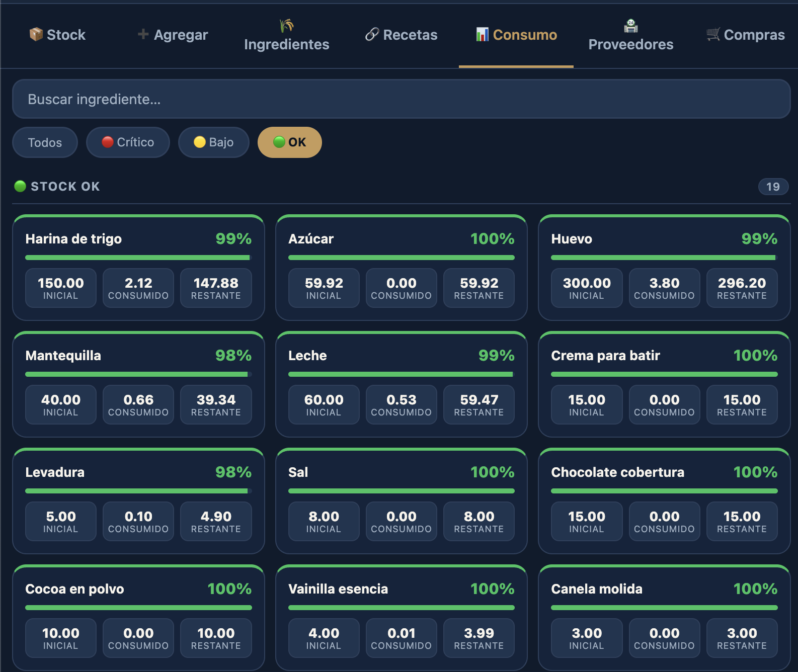Click the yellow Bajo dot icon
798x672 pixels.
click(x=200, y=142)
